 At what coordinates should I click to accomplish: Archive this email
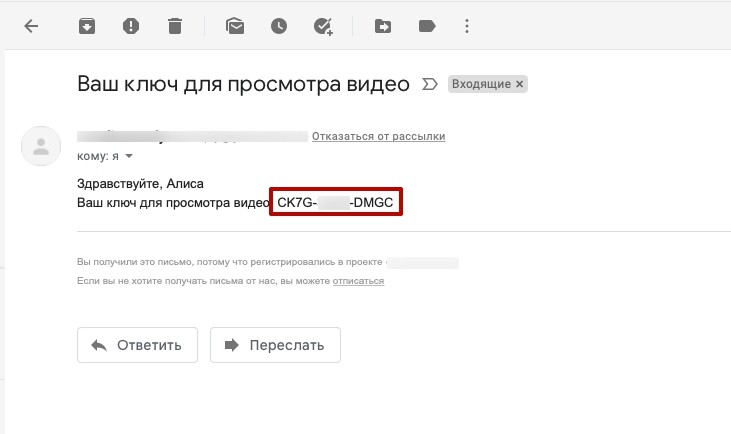click(x=87, y=27)
